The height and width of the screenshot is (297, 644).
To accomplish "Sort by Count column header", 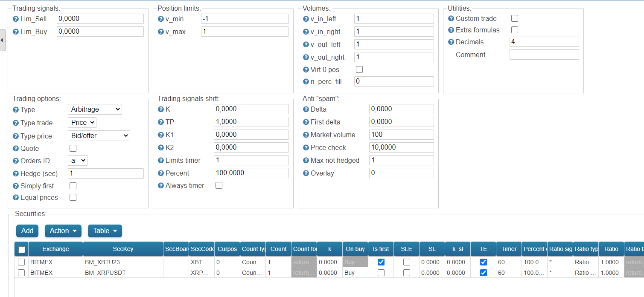I will [x=278, y=249].
